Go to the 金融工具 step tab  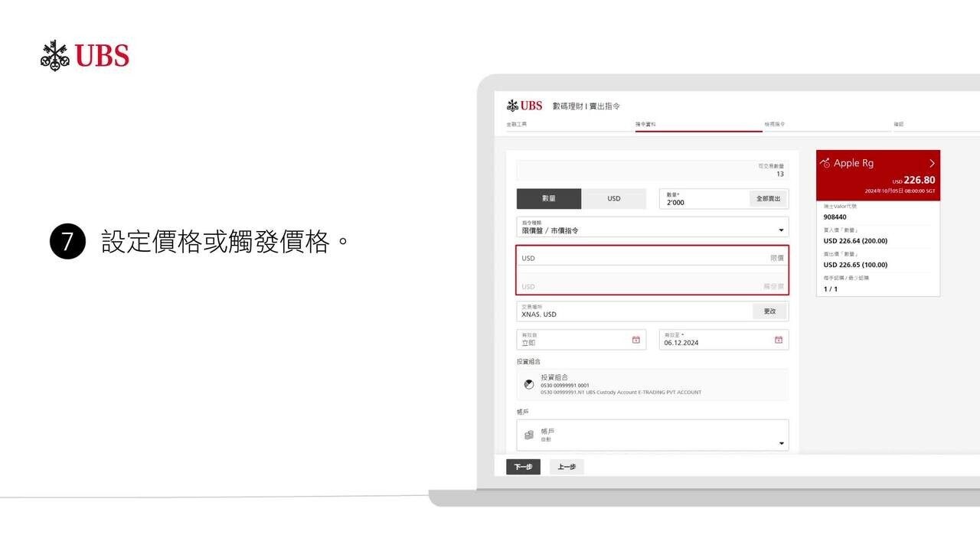[x=517, y=124]
